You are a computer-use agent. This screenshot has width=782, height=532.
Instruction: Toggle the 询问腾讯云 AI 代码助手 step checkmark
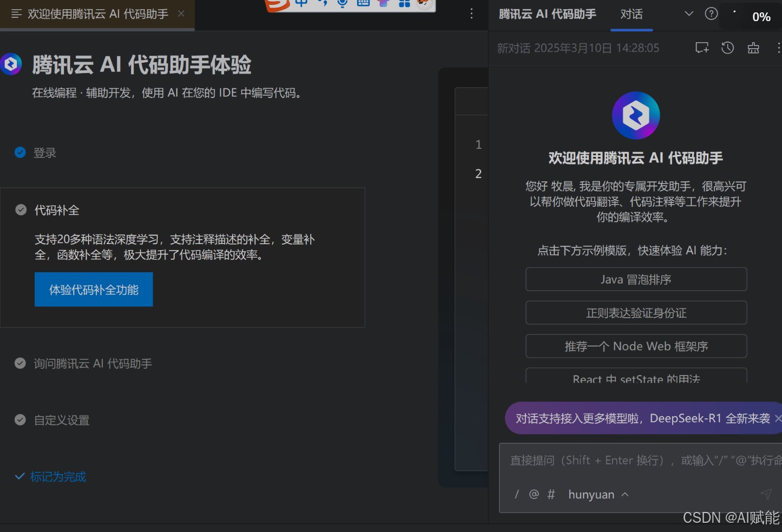point(20,363)
